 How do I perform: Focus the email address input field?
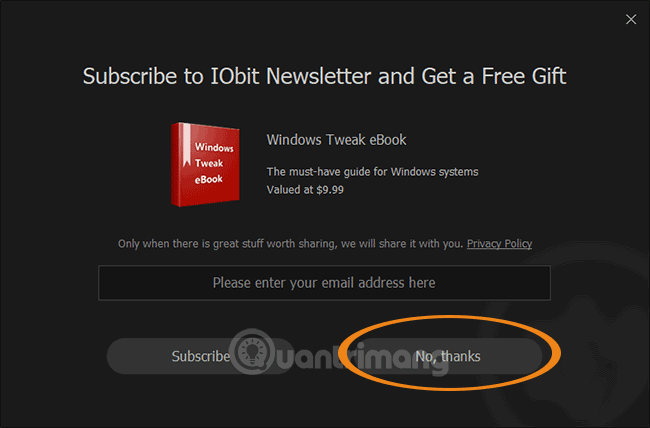pos(324,283)
